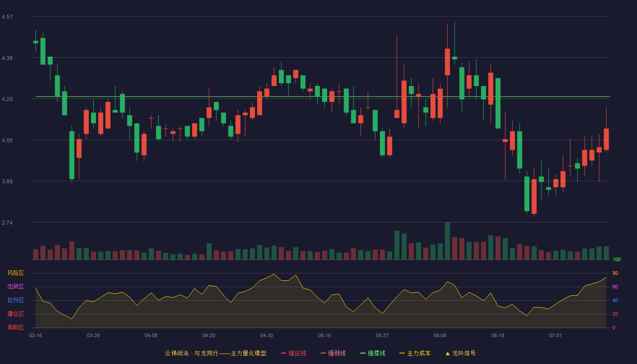Click the purple 60 indicator scale value
This screenshot has width=637, height=364.
tap(615, 287)
